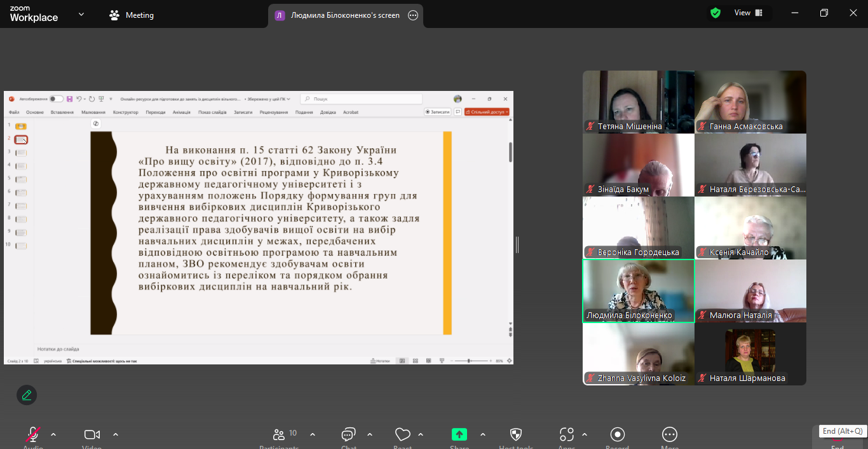This screenshot has width=868, height=449.
Task: Open the Participants panel
Action: 279,435
